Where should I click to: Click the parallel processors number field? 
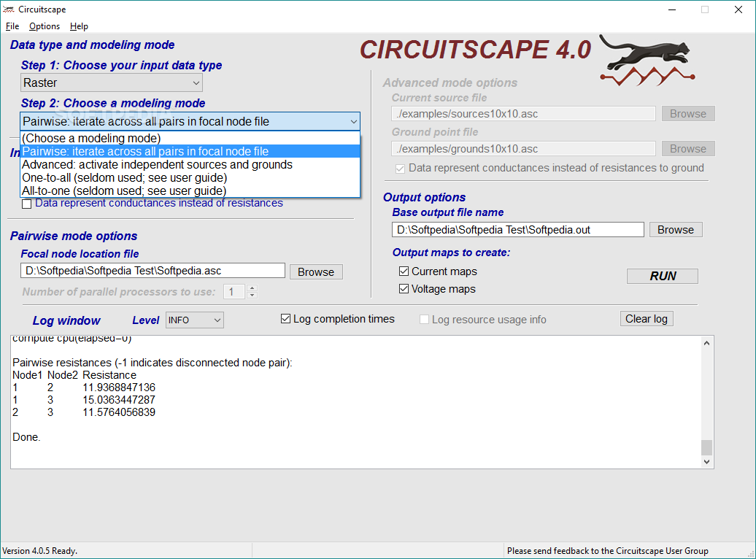click(235, 292)
